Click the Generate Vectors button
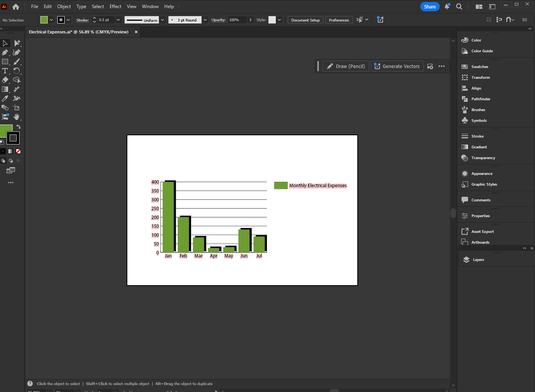This screenshot has height=392, width=535. (x=397, y=66)
